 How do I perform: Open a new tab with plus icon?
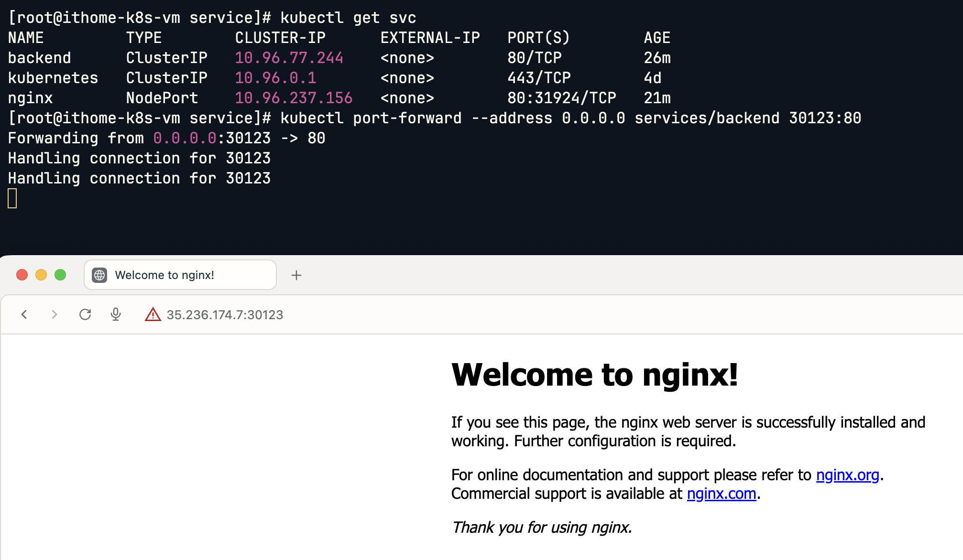296,275
